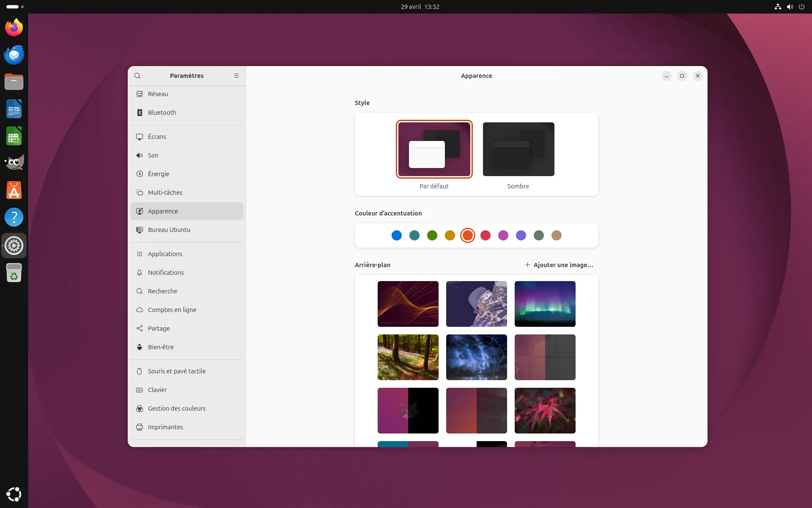
Task: Open Ubuntu App Center from dock
Action: click(14, 190)
